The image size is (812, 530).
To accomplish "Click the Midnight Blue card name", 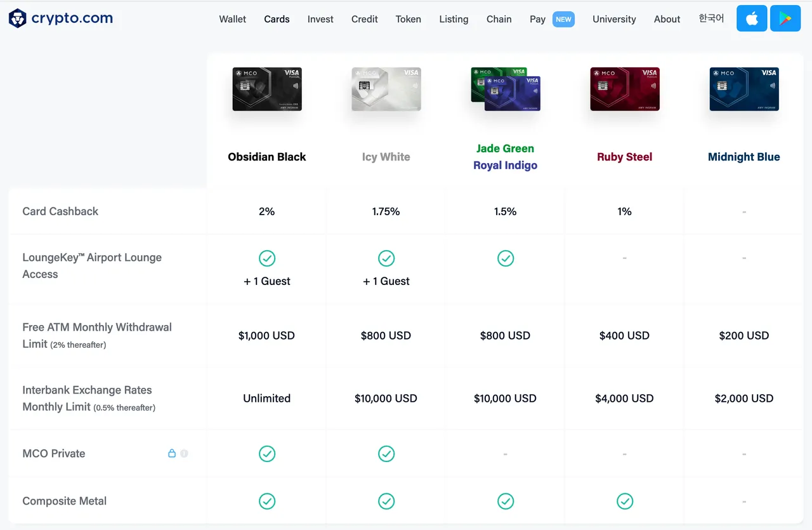I will (x=744, y=157).
